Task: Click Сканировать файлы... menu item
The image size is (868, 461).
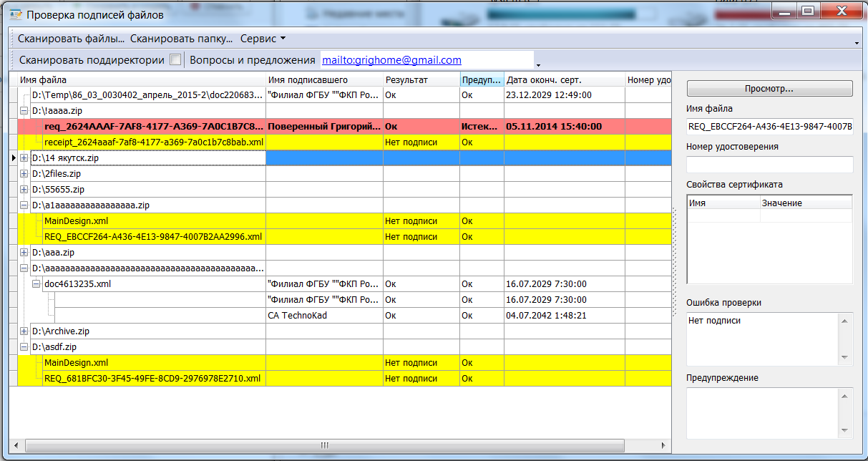Action: click(71, 39)
